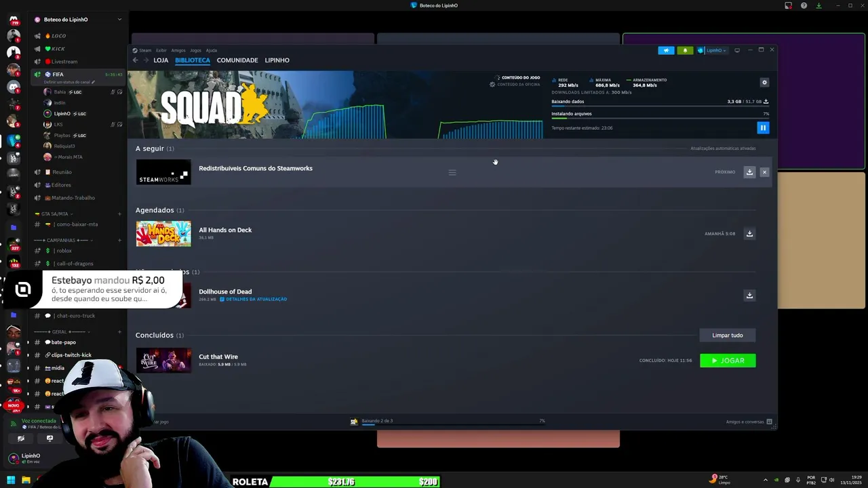Open the Steamworks thumbnail
The width and height of the screenshot is (868, 488).
point(163,172)
